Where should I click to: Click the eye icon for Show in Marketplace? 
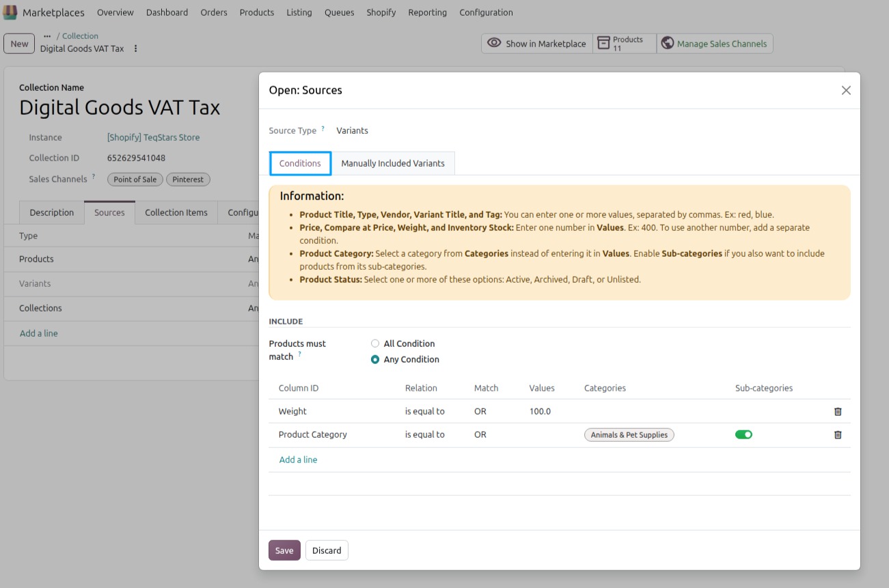coord(494,43)
